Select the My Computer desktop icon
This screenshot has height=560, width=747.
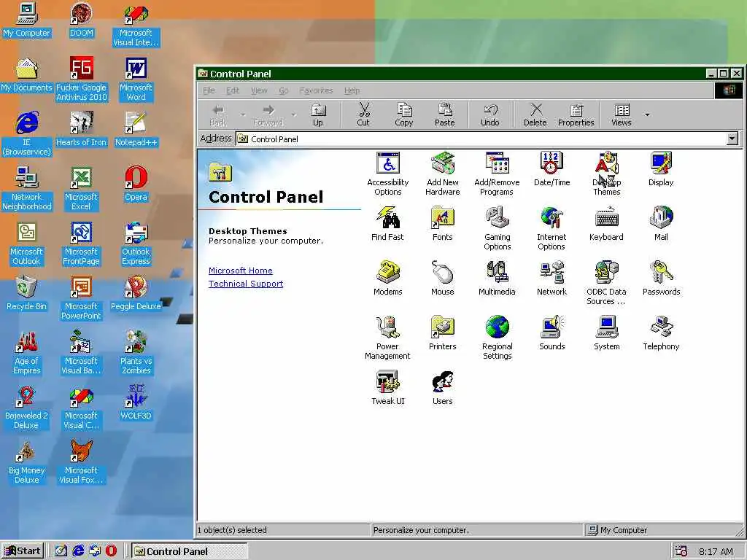coord(27,20)
